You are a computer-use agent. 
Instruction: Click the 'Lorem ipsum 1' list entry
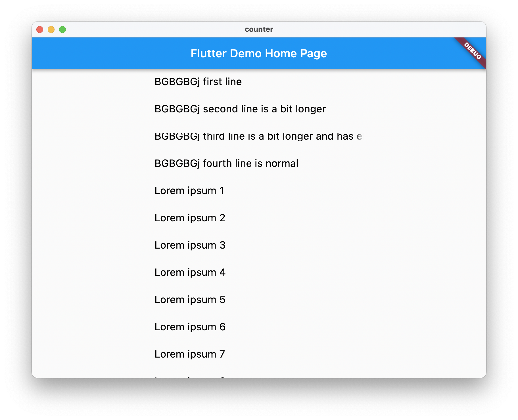pos(189,190)
